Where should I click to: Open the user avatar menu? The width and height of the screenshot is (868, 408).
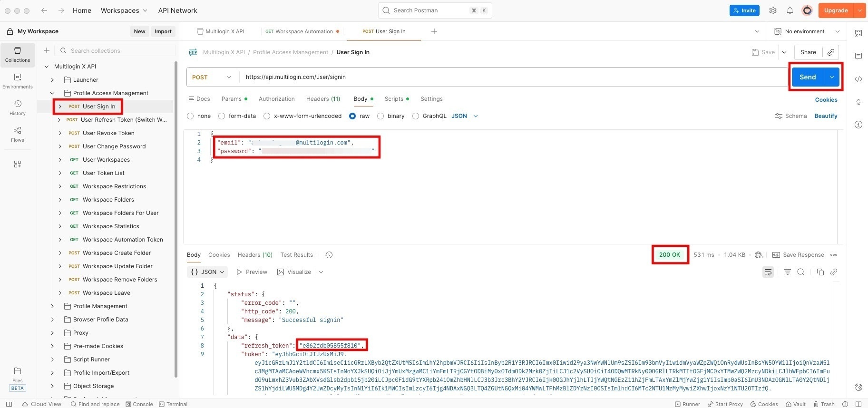pyautogui.click(x=807, y=10)
